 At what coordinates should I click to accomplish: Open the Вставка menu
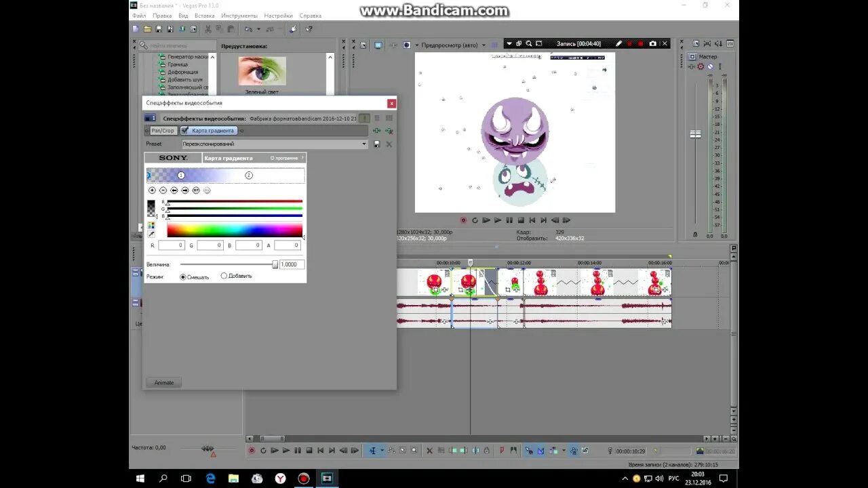204,16
